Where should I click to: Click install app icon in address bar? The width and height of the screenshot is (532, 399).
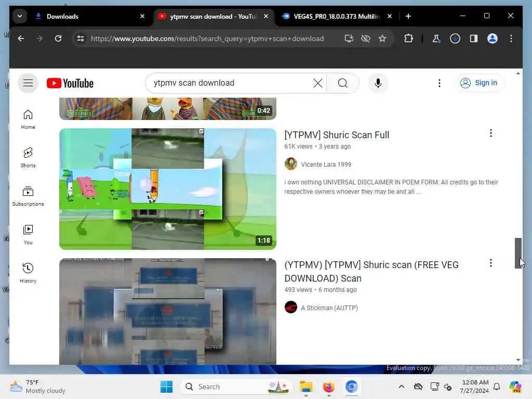[349, 38]
